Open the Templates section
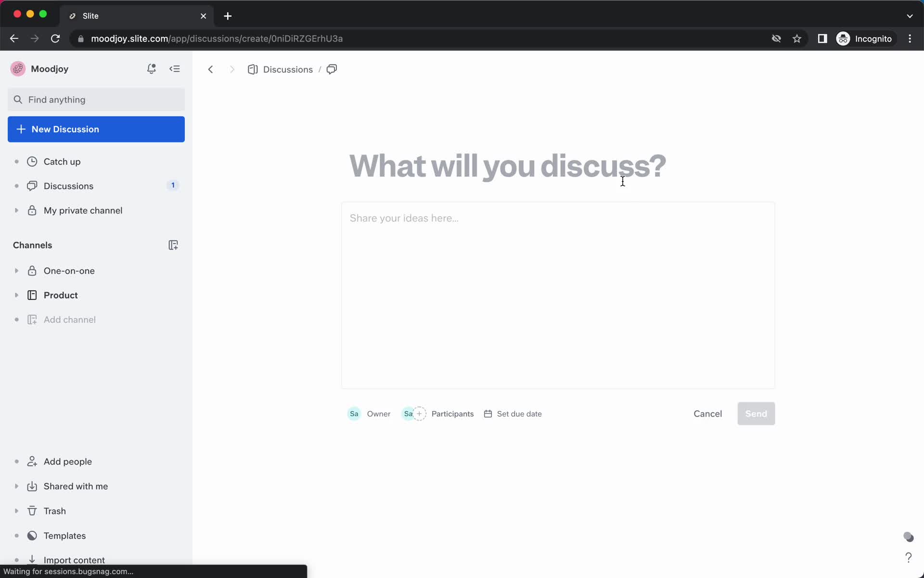Viewport: 924px width, 578px height. point(64,536)
